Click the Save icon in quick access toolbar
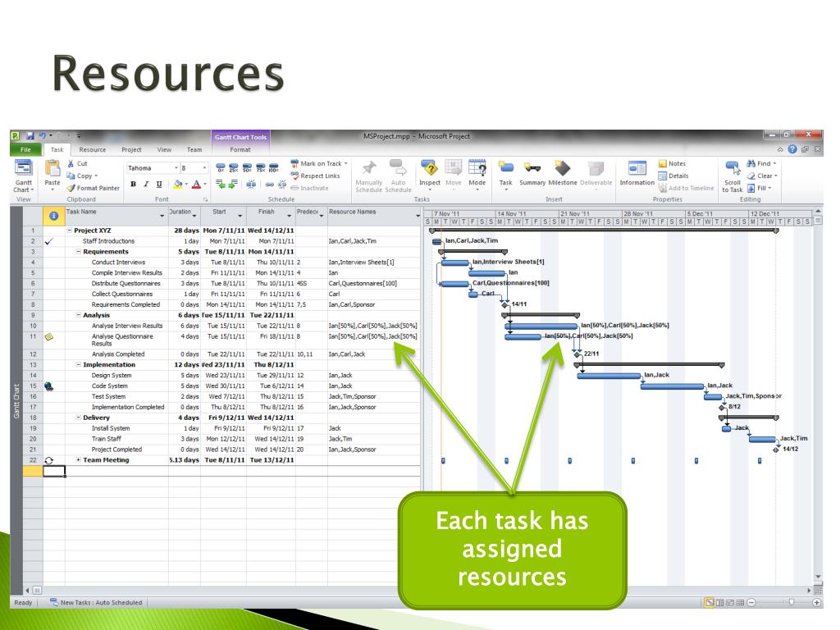 tap(30, 136)
